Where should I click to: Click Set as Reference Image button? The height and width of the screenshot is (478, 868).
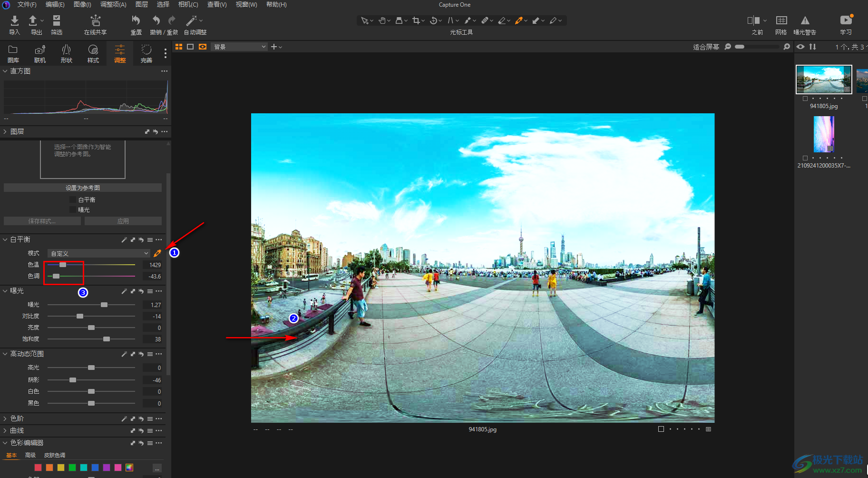coord(83,188)
